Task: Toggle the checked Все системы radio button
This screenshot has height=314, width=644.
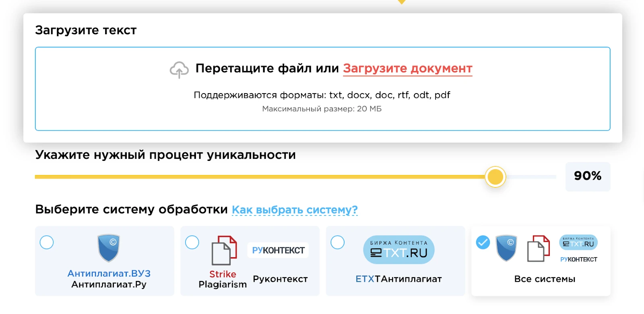Action: point(483,242)
